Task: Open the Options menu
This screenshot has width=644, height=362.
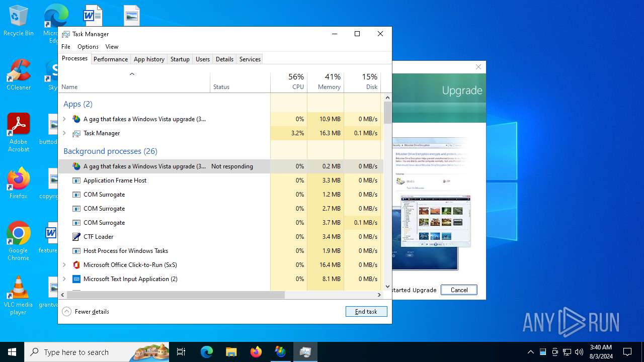Action: pyautogui.click(x=88, y=47)
